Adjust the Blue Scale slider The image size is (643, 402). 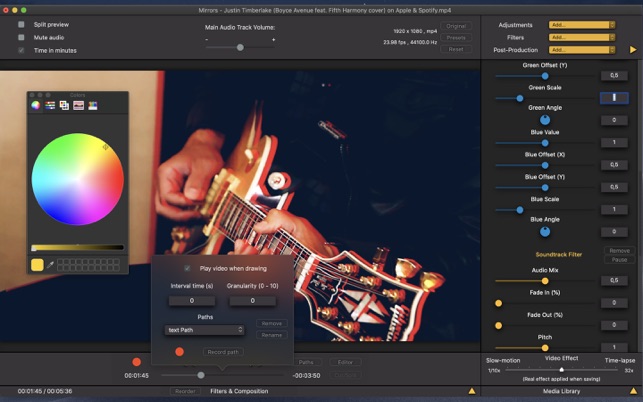[545, 210]
